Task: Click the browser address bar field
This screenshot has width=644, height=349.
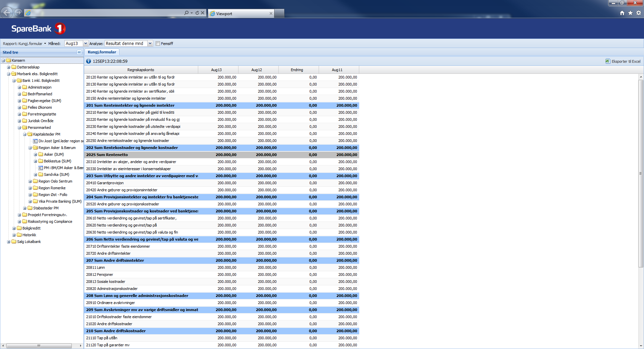Action: (107, 13)
